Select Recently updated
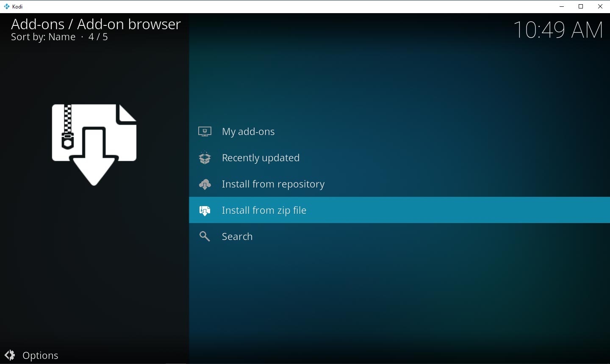Screen dimensions: 610x364 [x=261, y=157]
